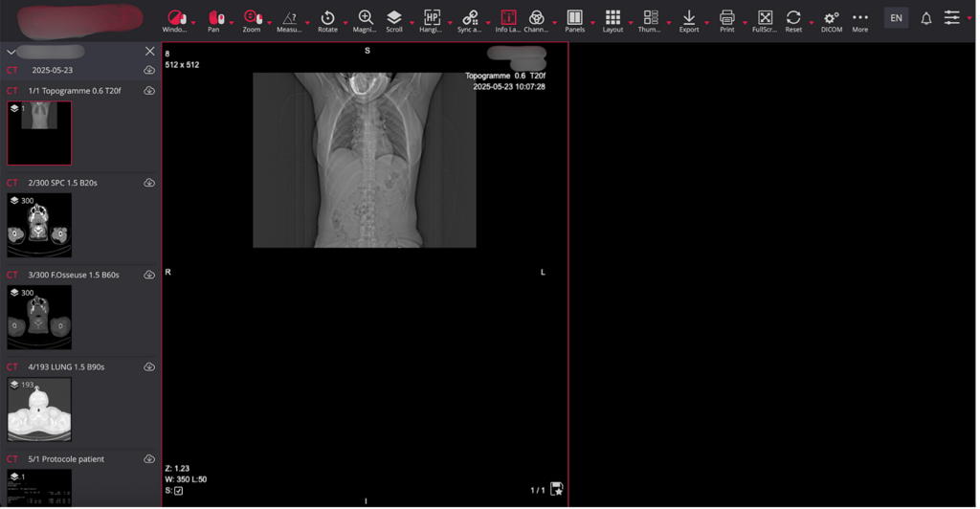Viewport: 980px width, 509px height.
Task: Click the Rotate image tool
Action: tap(327, 17)
